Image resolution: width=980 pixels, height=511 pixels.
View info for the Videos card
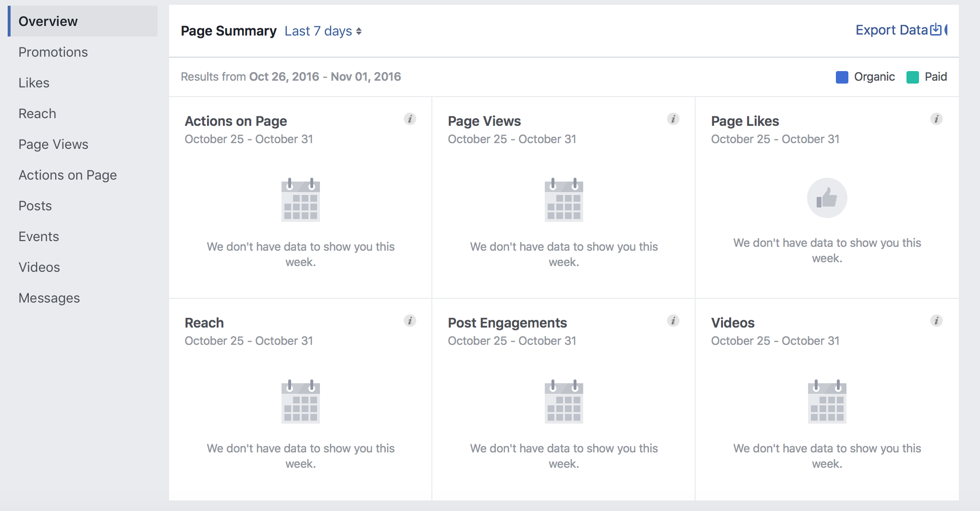tap(936, 321)
